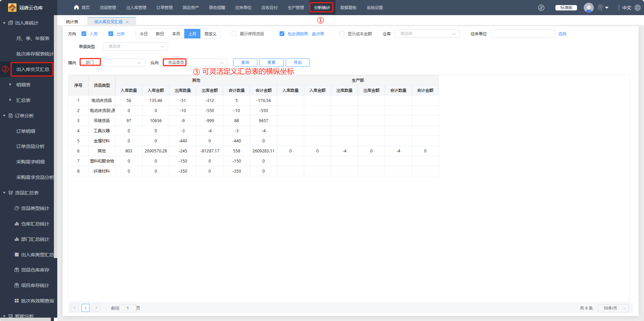Image resolution: width=644 pixels, height=321 pixels.
Task: Open the 数据看板 menu
Action: pyautogui.click(x=348, y=7)
